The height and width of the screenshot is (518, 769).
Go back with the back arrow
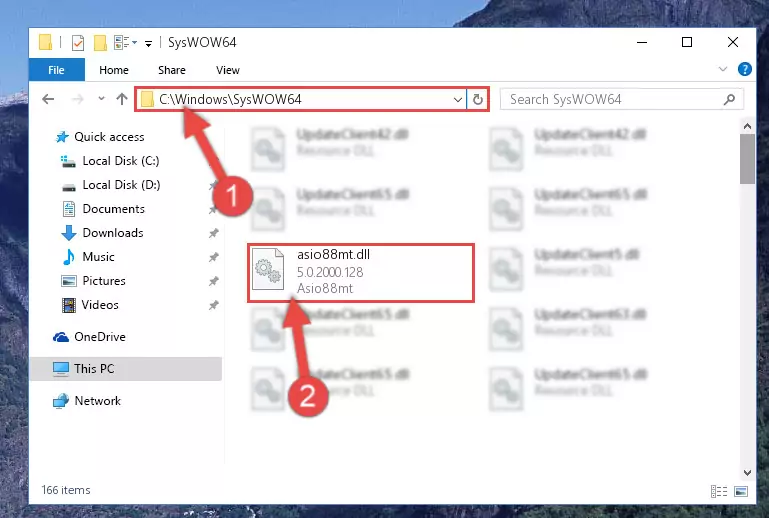[48, 100]
